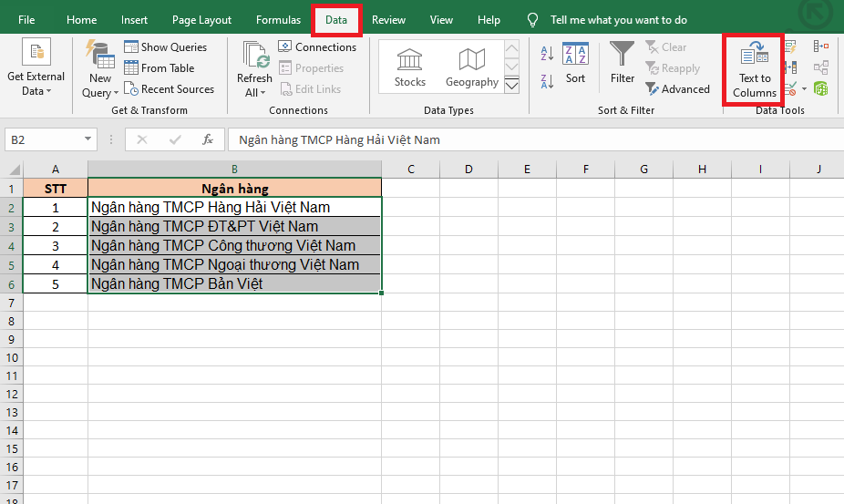Click Enter checkmark in formula bar
The width and height of the screenshot is (844, 504).
175,140
